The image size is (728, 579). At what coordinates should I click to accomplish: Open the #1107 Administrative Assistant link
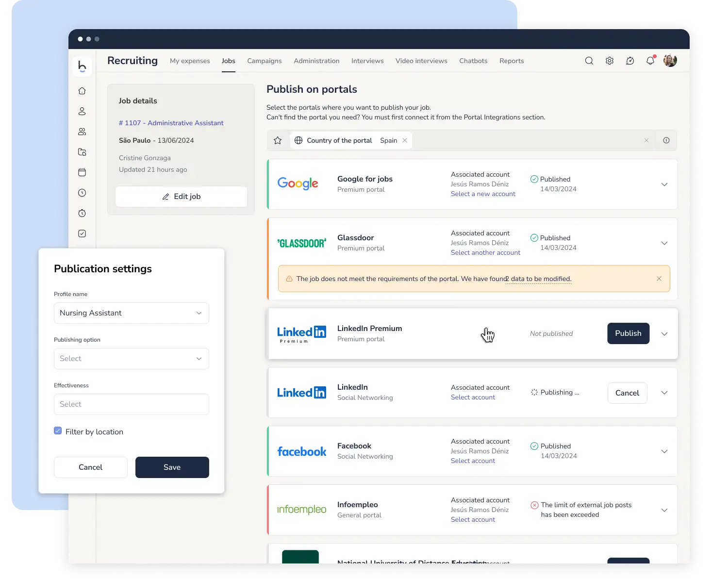[171, 123]
